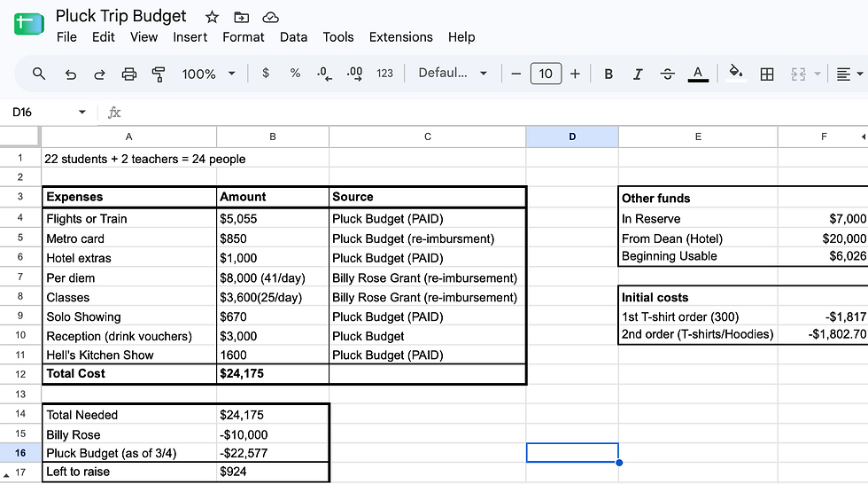The width and height of the screenshot is (868, 484).
Task: Open the File menu
Action: pos(66,37)
